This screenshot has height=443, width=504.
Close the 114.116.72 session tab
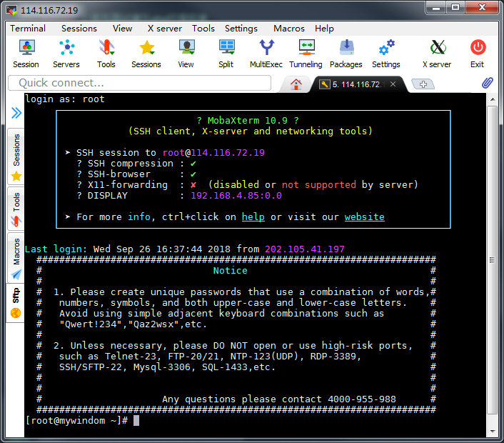(393, 84)
